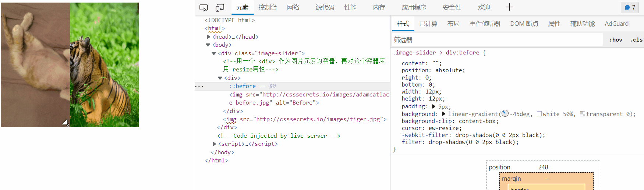Click the tiger image on the page

[105, 65]
